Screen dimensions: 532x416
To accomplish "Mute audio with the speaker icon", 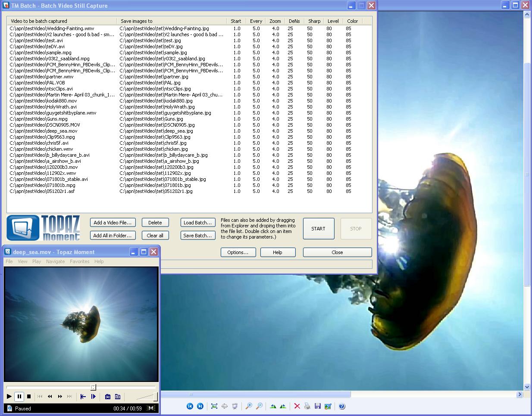I will (151, 408).
